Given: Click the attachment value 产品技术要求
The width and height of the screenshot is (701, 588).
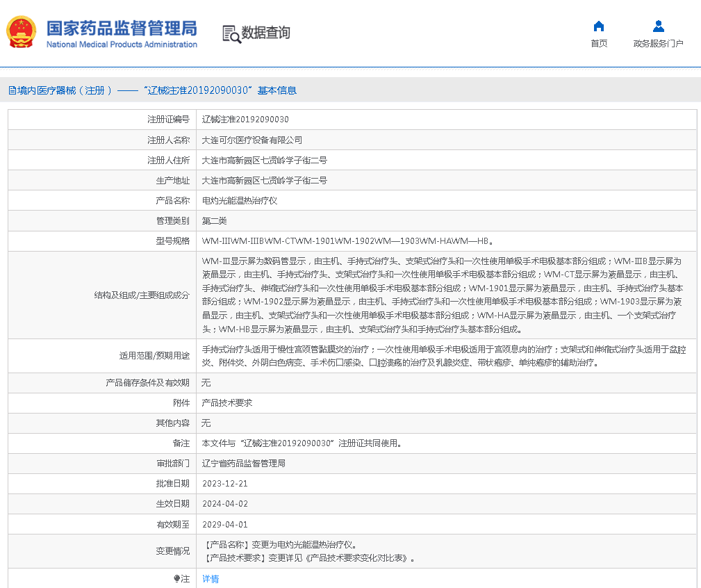Looking at the screenshot, I should pos(226,403).
